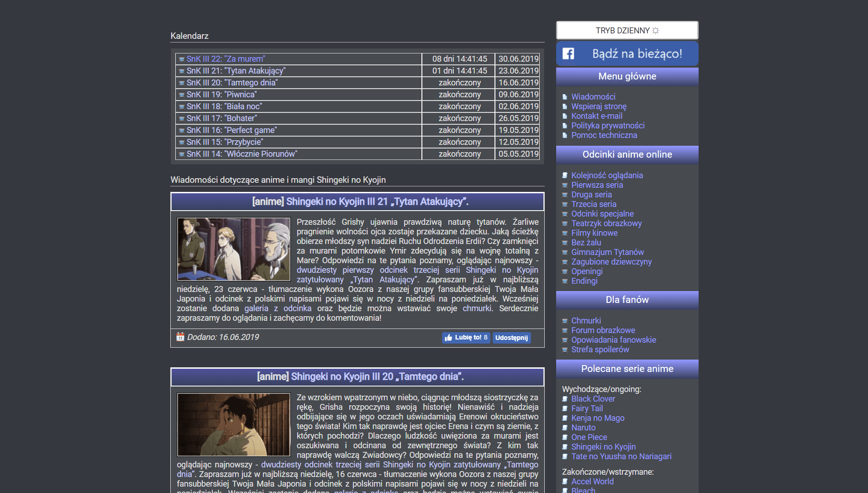The width and height of the screenshot is (868, 493).
Task: Open the article title Shingeki no Kyojin III 21
Action: [377, 201]
